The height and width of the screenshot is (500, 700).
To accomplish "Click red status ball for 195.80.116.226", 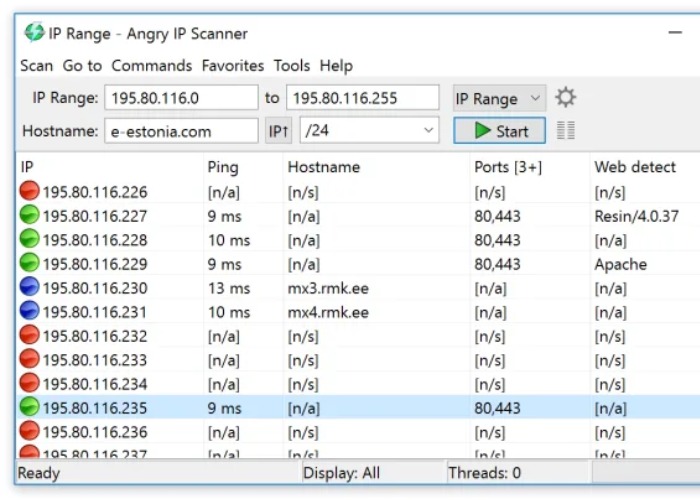I will pos(29,191).
